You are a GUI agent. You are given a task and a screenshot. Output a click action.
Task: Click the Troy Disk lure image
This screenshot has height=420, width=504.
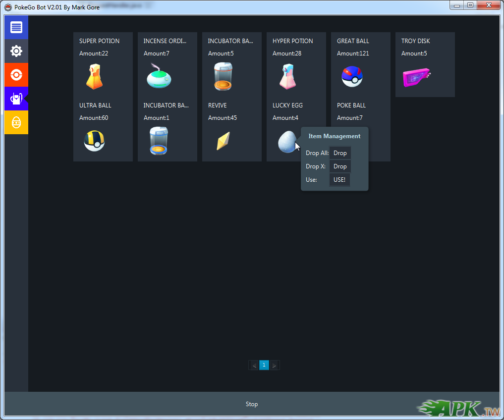(x=416, y=77)
